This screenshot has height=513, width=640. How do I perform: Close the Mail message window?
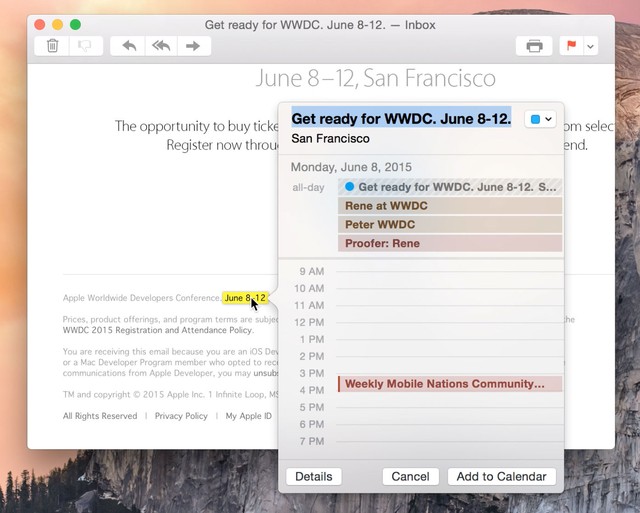40,25
